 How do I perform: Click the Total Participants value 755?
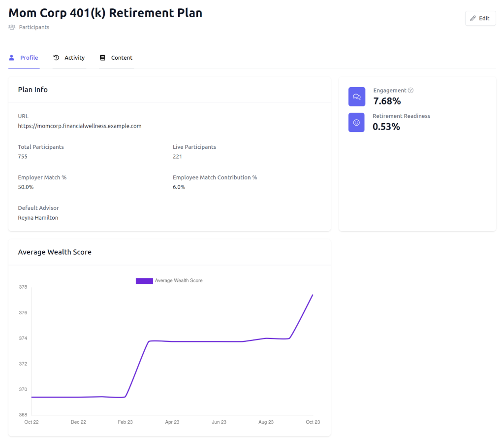[23, 156]
